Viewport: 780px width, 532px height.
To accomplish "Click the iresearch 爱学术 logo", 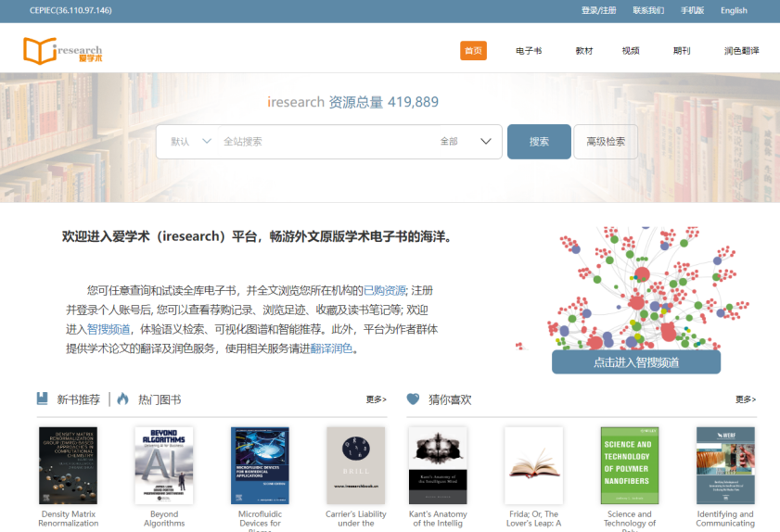I will click(63, 51).
